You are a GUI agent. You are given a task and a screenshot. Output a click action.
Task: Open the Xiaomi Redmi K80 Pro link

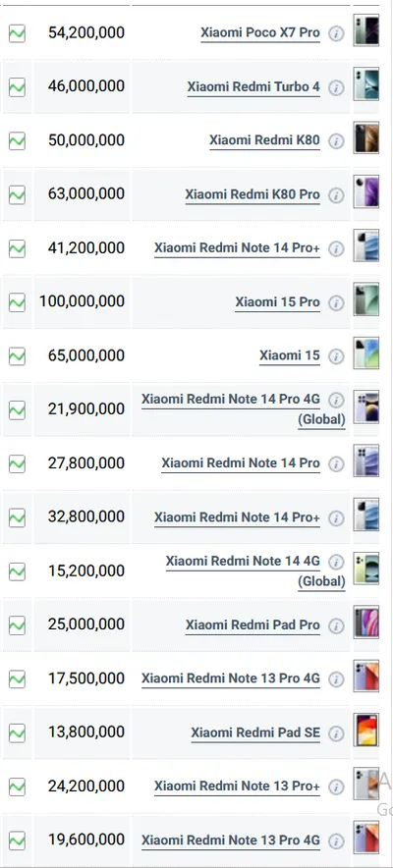pyautogui.click(x=253, y=194)
